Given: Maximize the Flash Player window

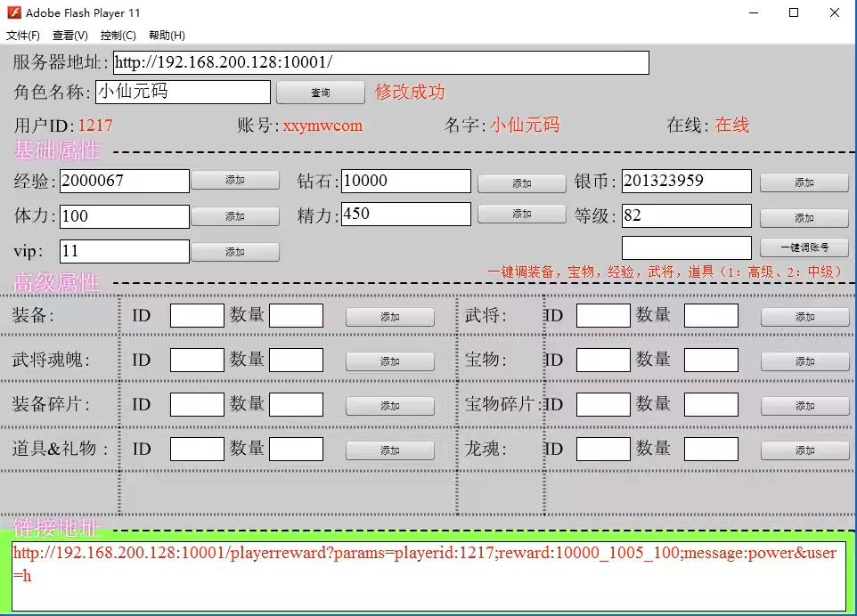Looking at the screenshot, I should click(794, 12).
